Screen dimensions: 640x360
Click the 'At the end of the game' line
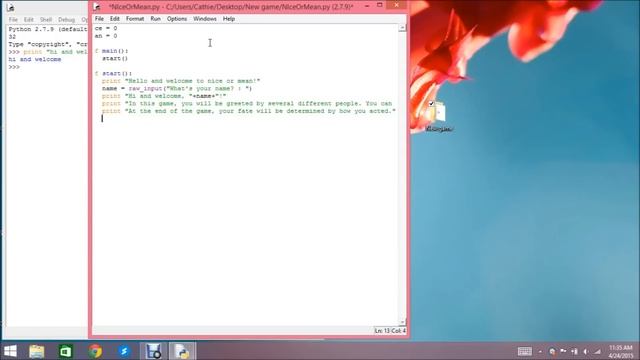tap(249, 111)
